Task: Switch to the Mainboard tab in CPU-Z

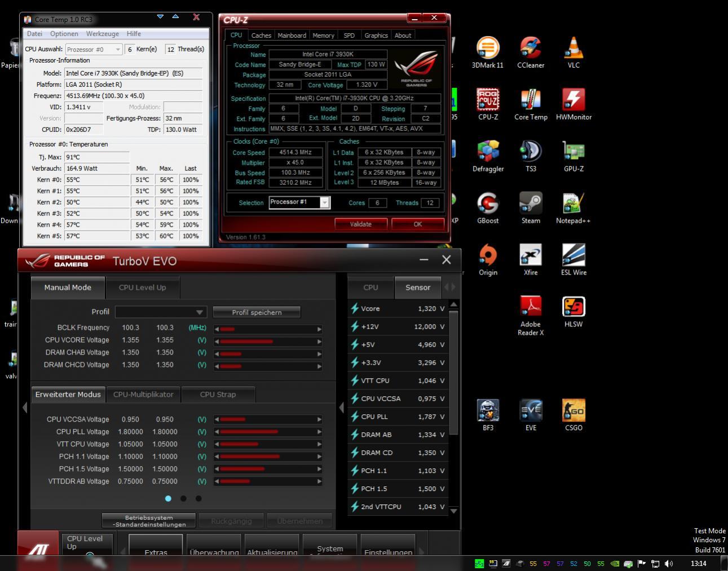Action: [292, 36]
